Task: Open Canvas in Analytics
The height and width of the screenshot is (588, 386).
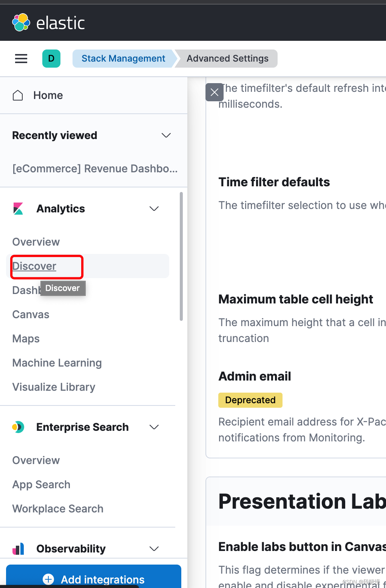Action: [x=31, y=314]
